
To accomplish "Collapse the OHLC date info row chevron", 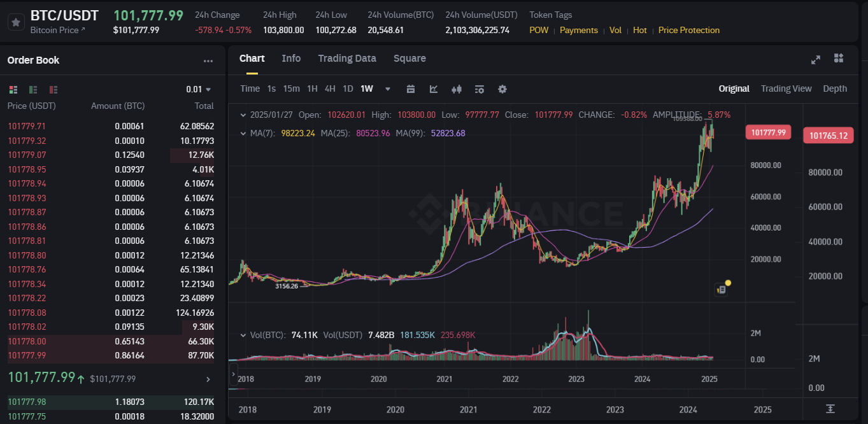I will [243, 115].
